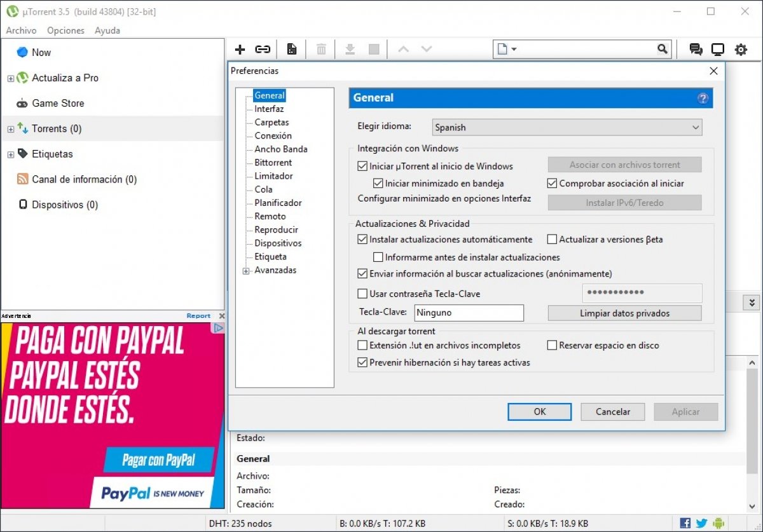Image resolution: width=763 pixels, height=532 pixels.
Task: Click the Tecla-Clave input field
Action: (469, 313)
